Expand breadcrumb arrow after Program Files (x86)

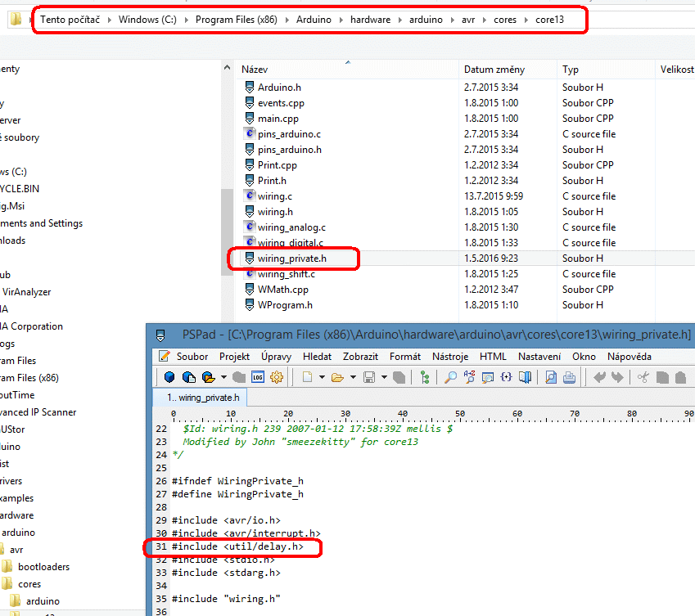(287, 20)
